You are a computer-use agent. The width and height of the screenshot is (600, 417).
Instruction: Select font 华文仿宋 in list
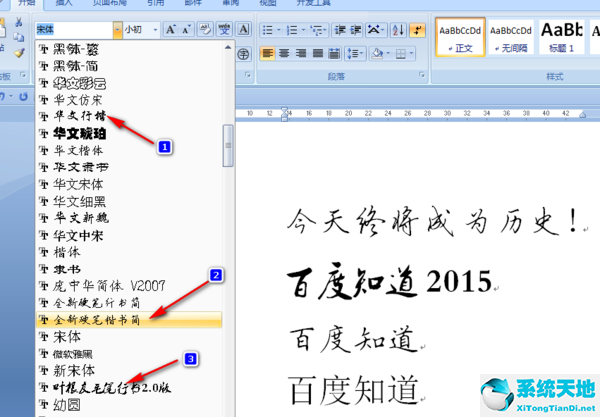129,100
